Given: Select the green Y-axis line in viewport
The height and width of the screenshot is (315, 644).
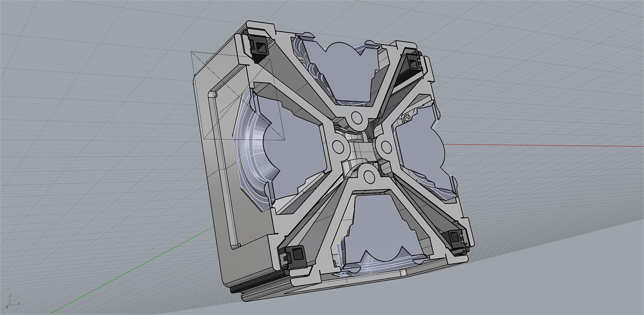Looking at the screenshot, I should pos(131,271).
